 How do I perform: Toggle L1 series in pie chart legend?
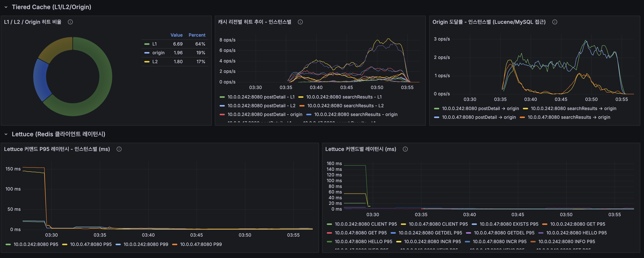pyautogui.click(x=154, y=44)
